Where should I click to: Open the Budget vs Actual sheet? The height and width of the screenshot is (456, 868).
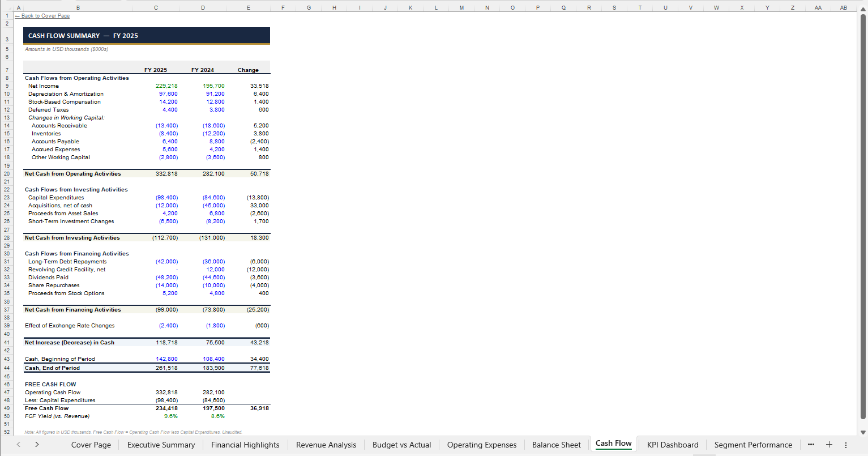click(401, 445)
